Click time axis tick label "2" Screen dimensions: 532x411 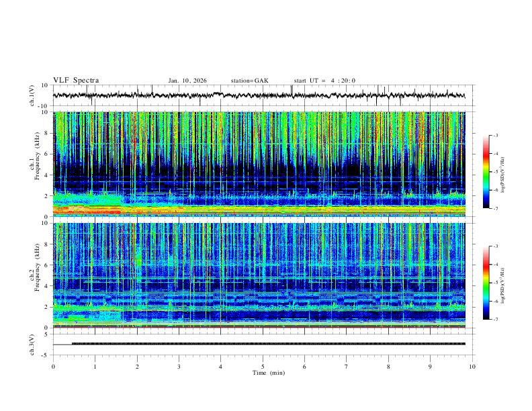(x=137, y=367)
